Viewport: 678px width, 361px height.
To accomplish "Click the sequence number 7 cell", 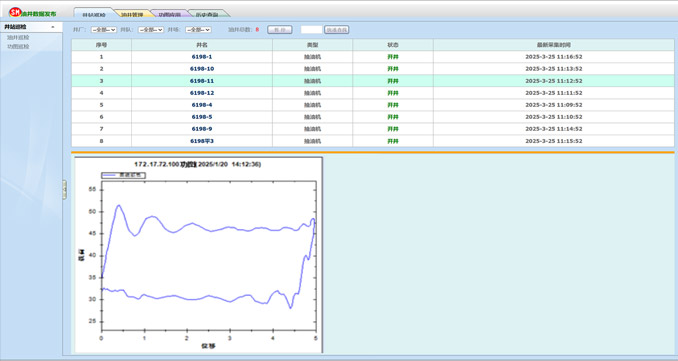I will (x=102, y=129).
